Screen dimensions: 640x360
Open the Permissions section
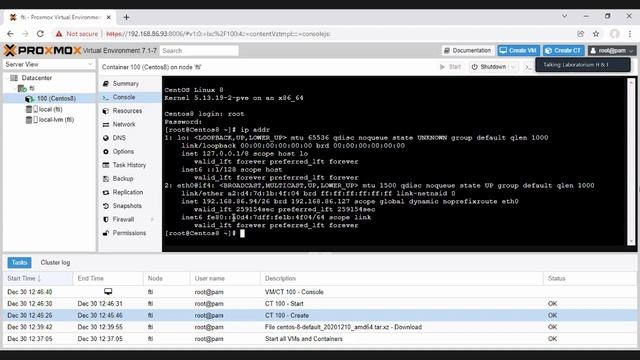(129, 233)
